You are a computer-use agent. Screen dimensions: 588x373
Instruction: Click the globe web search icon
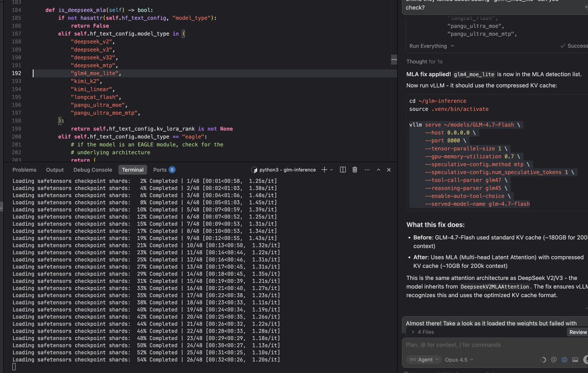pyautogui.click(x=564, y=359)
